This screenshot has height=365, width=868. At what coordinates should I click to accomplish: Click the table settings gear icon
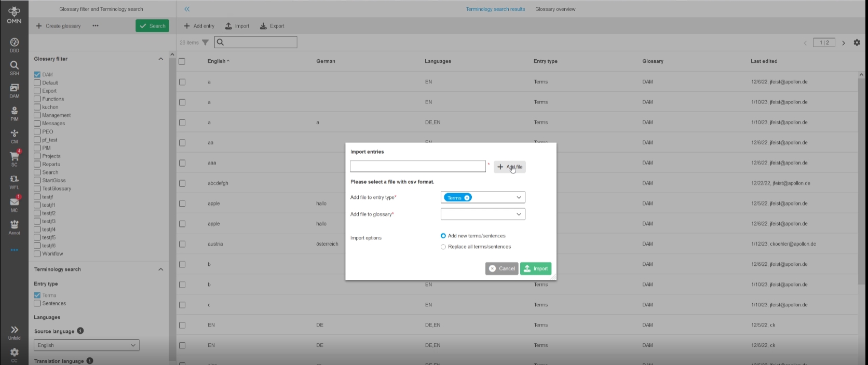pyautogui.click(x=857, y=43)
